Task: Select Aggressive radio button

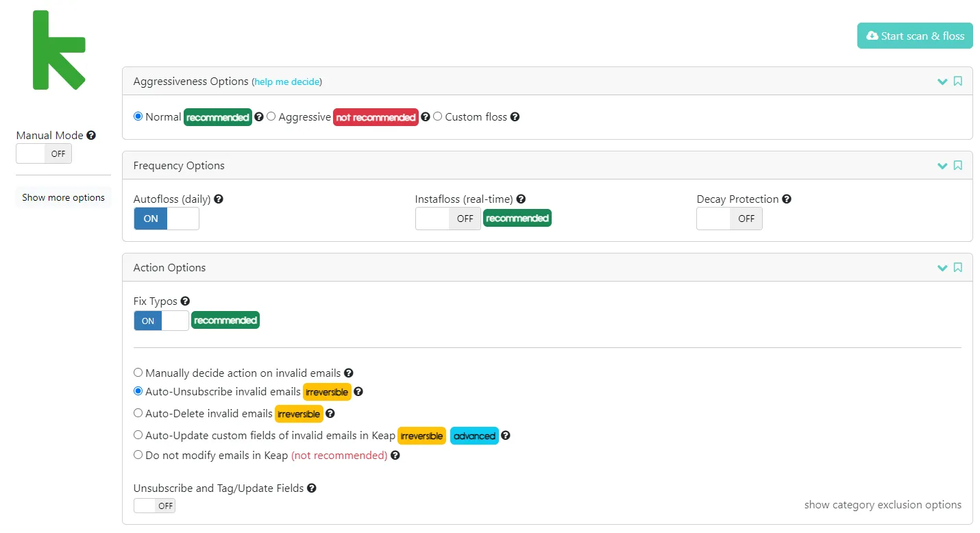Action: pos(271,116)
